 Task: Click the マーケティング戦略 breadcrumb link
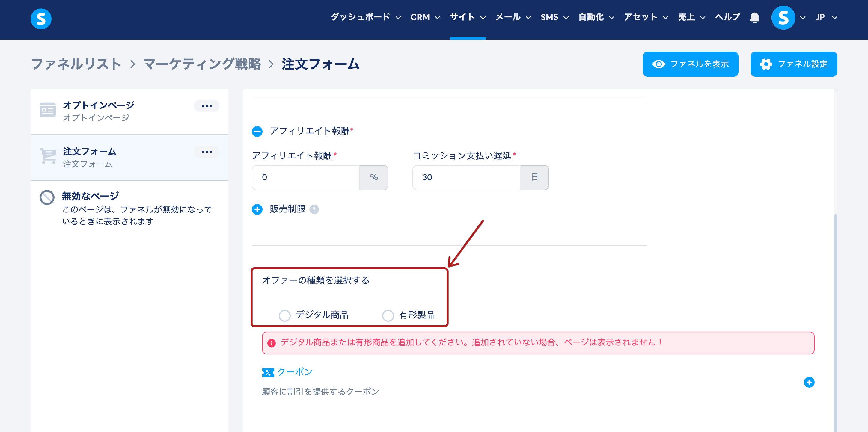pos(202,64)
